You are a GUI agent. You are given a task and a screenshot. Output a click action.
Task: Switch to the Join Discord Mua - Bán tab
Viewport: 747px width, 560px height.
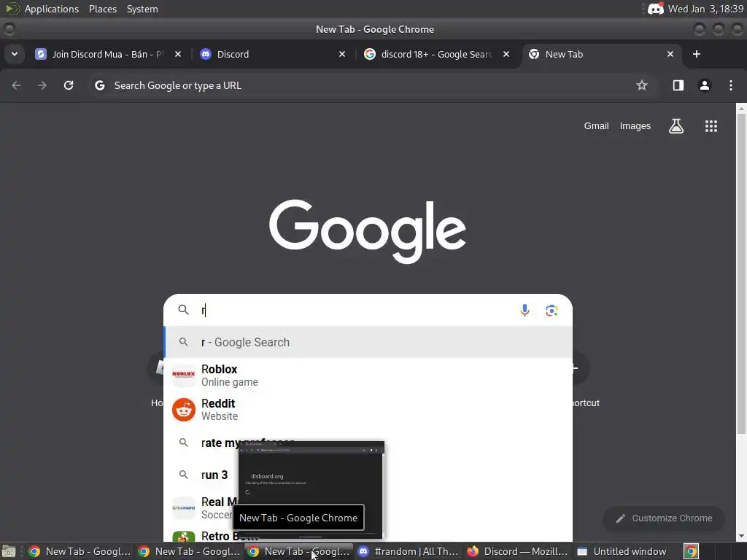(107, 54)
